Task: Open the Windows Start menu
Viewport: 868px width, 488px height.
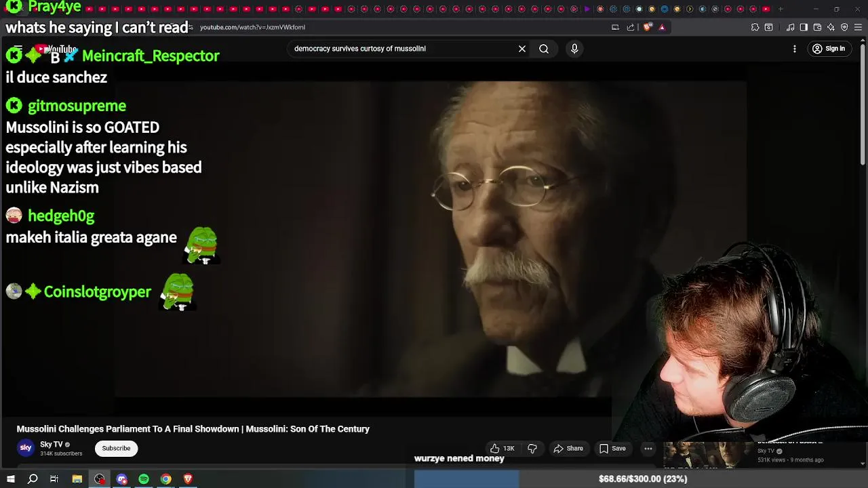Action: coord(10,479)
